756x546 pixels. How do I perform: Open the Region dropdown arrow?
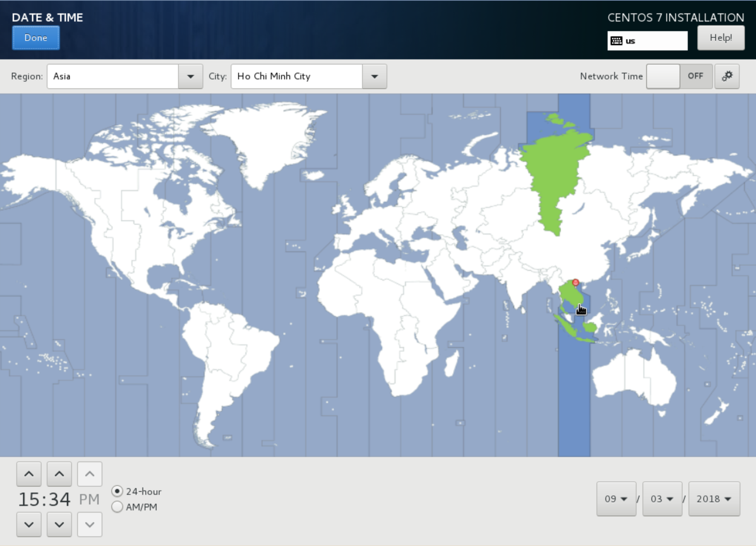click(191, 76)
